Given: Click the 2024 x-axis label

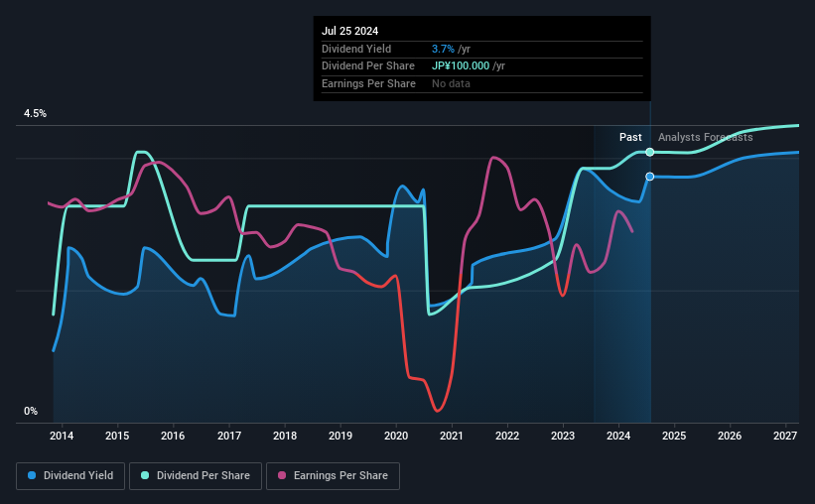Looking at the screenshot, I should (618, 436).
